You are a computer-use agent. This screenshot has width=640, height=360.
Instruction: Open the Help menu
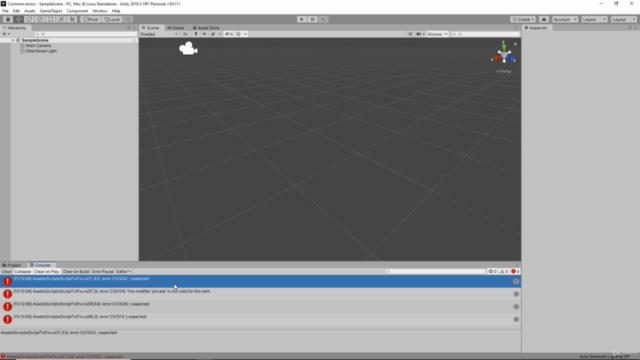coord(116,11)
